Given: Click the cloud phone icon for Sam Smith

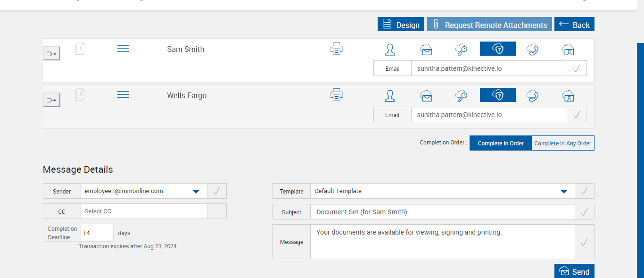Looking at the screenshot, I should pos(533,50).
